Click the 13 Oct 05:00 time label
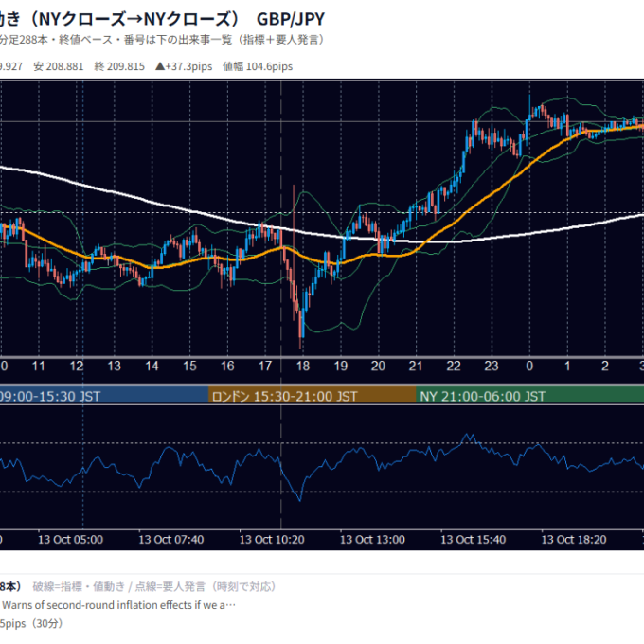The image size is (644, 644). pyautogui.click(x=71, y=539)
